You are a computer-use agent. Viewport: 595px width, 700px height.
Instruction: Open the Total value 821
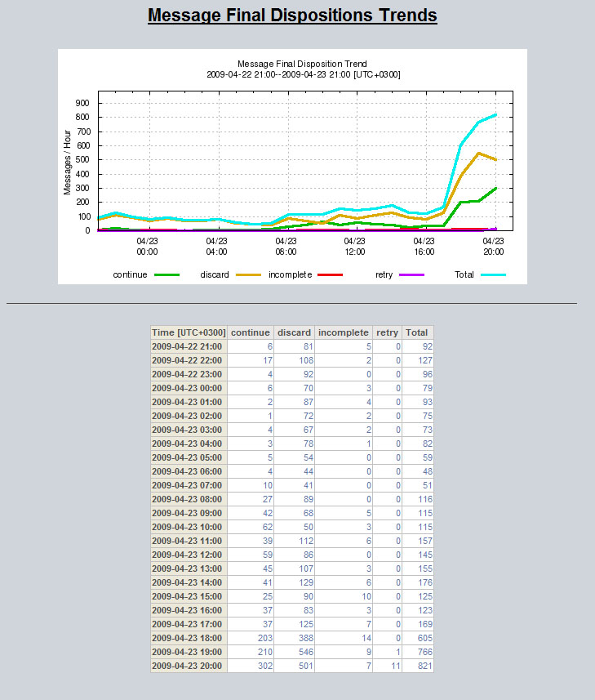[420, 666]
